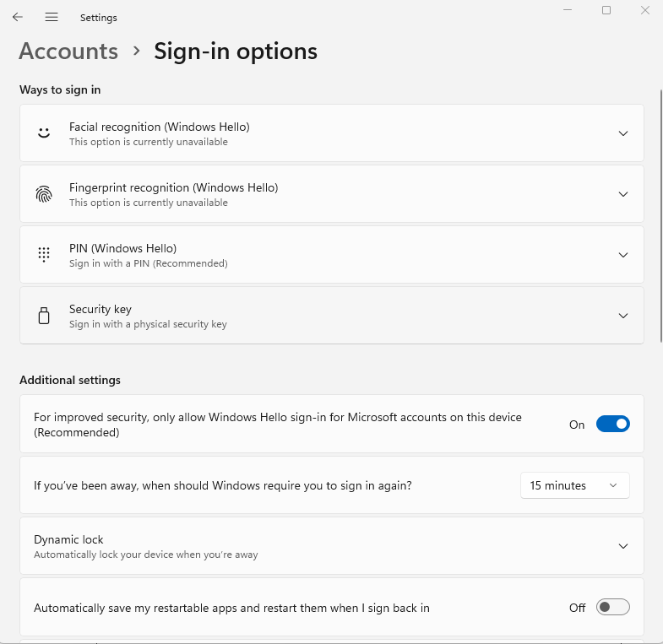
Task: Close the Settings window
Action: (x=644, y=10)
